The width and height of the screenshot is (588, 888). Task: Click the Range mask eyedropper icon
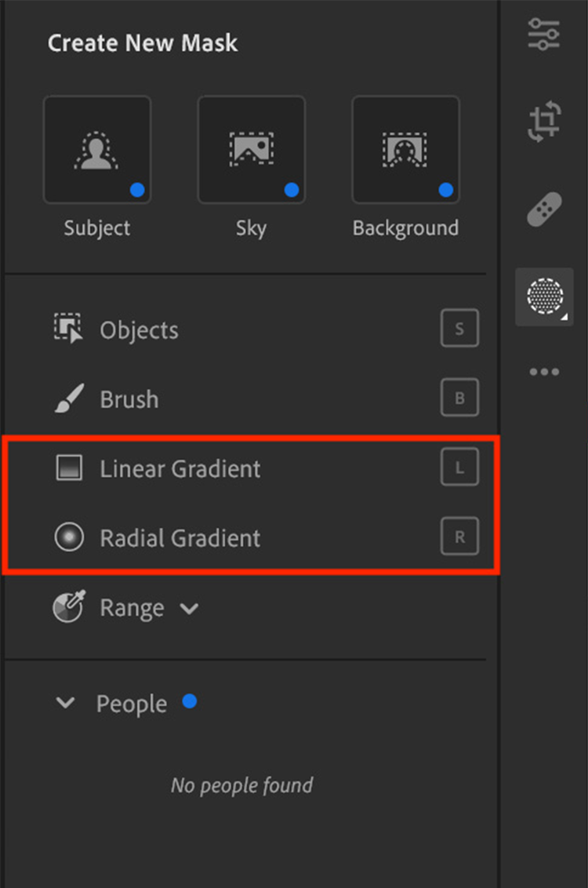tap(69, 608)
